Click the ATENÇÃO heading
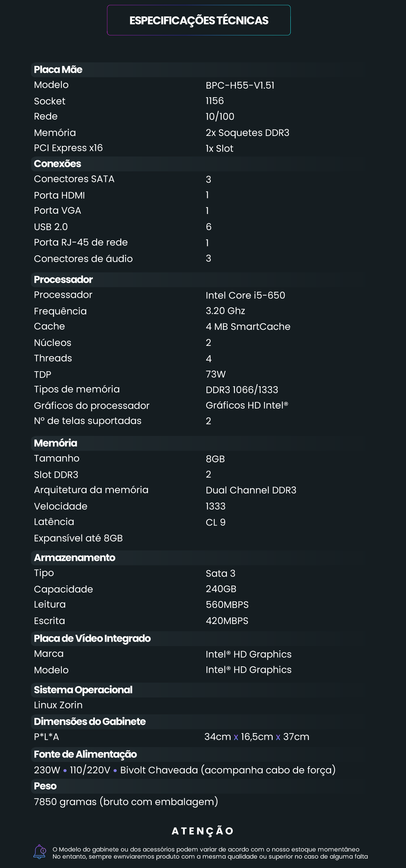The width and height of the screenshot is (406, 868). pyautogui.click(x=202, y=831)
